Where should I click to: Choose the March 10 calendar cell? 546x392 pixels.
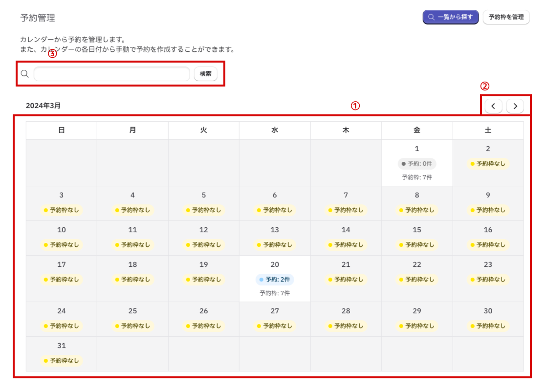point(62,238)
